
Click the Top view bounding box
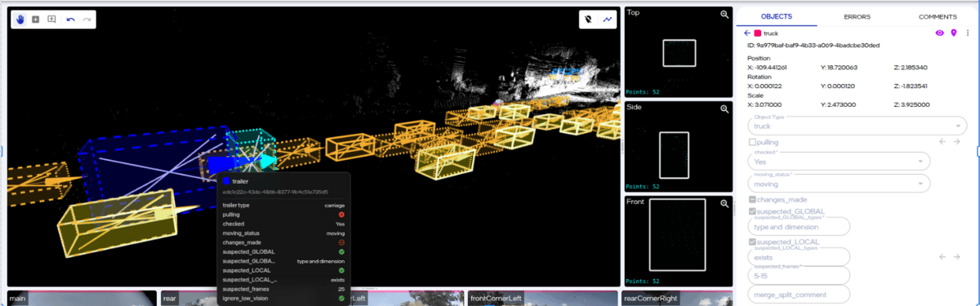[679, 54]
